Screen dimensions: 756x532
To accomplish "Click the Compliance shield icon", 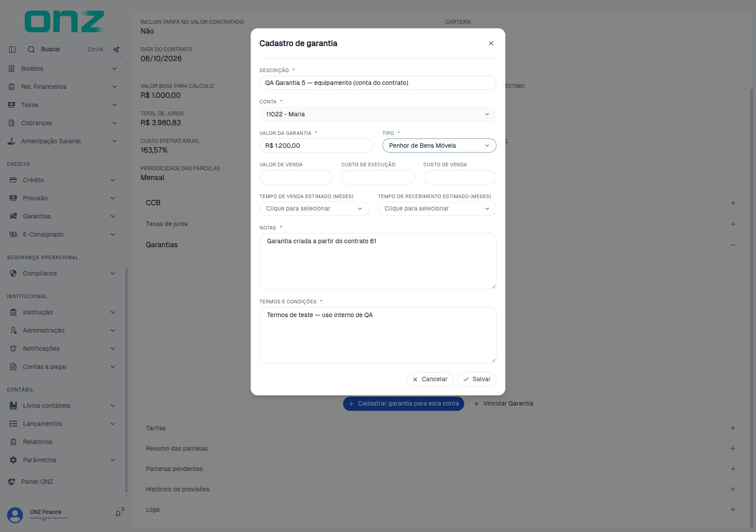I will [13, 273].
